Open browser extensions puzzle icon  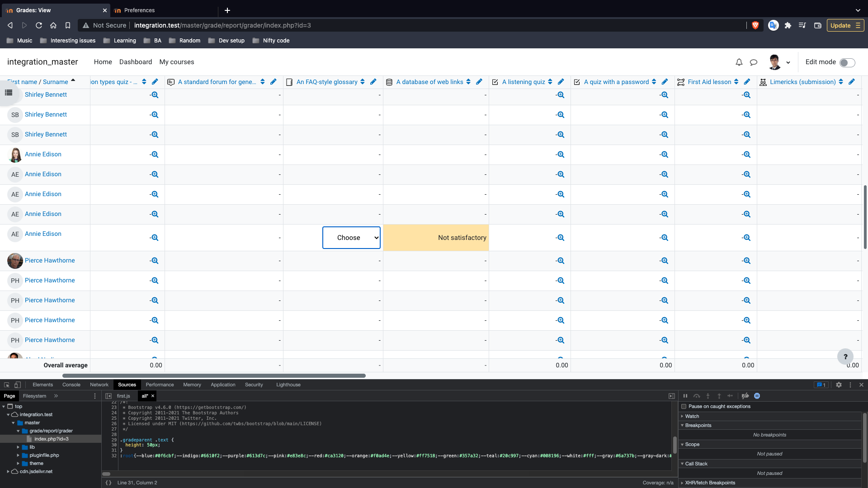pyautogui.click(x=788, y=26)
